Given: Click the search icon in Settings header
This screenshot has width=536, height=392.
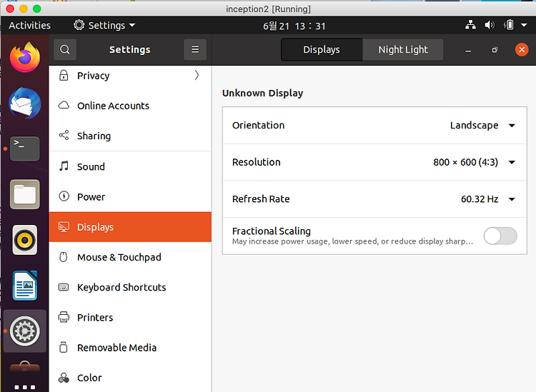Looking at the screenshot, I should [65, 49].
